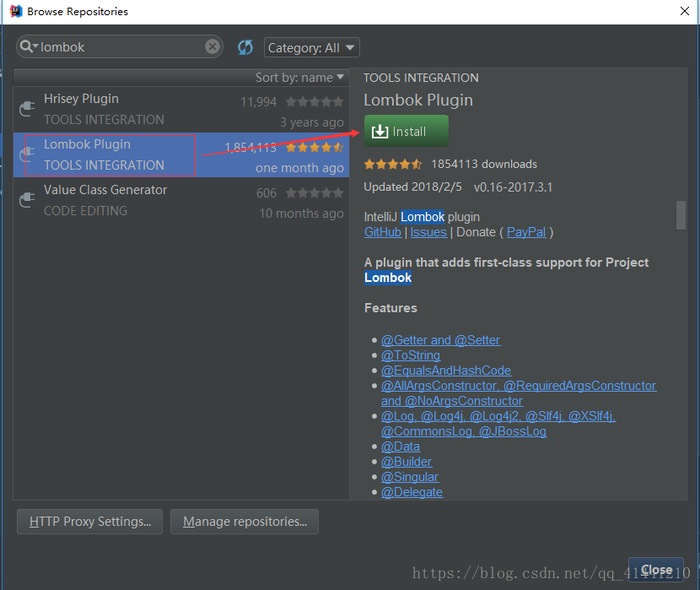Select the Lombok Plugin list entry

click(x=181, y=155)
